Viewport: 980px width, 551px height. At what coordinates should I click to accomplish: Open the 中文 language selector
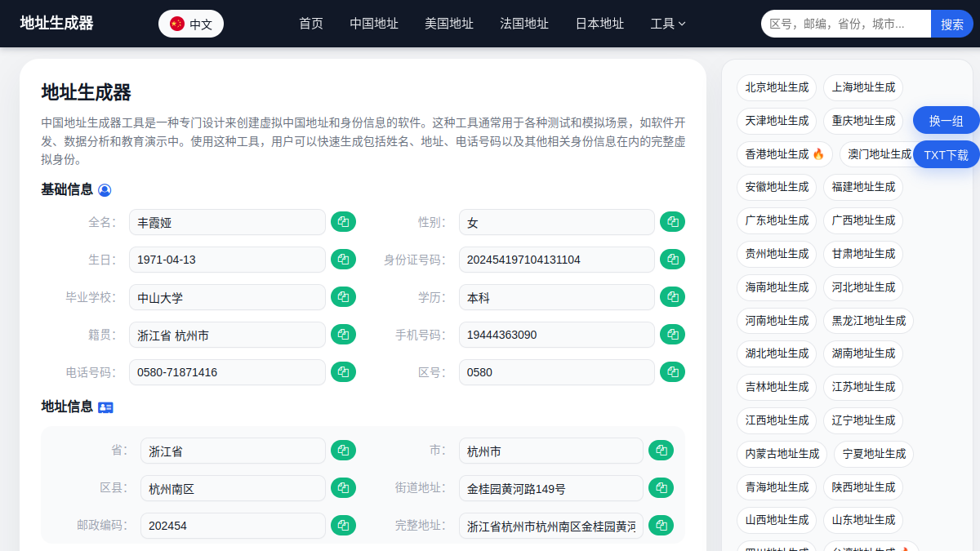(191, 24)
